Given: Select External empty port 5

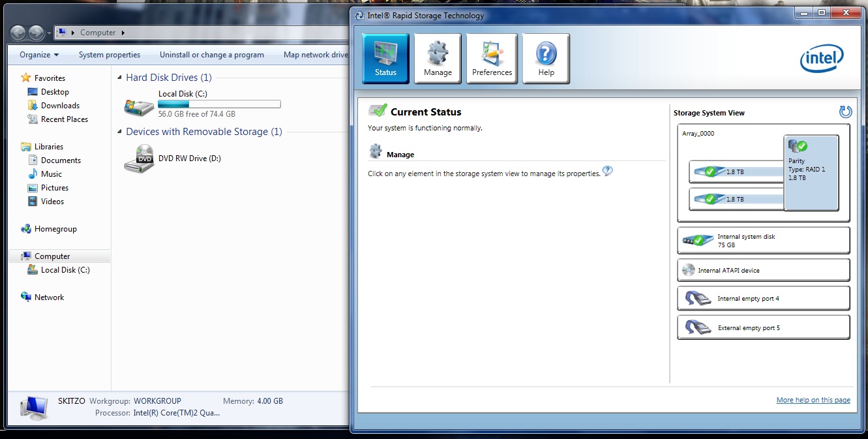Looking at the screenshot, I should click(764, 327).
